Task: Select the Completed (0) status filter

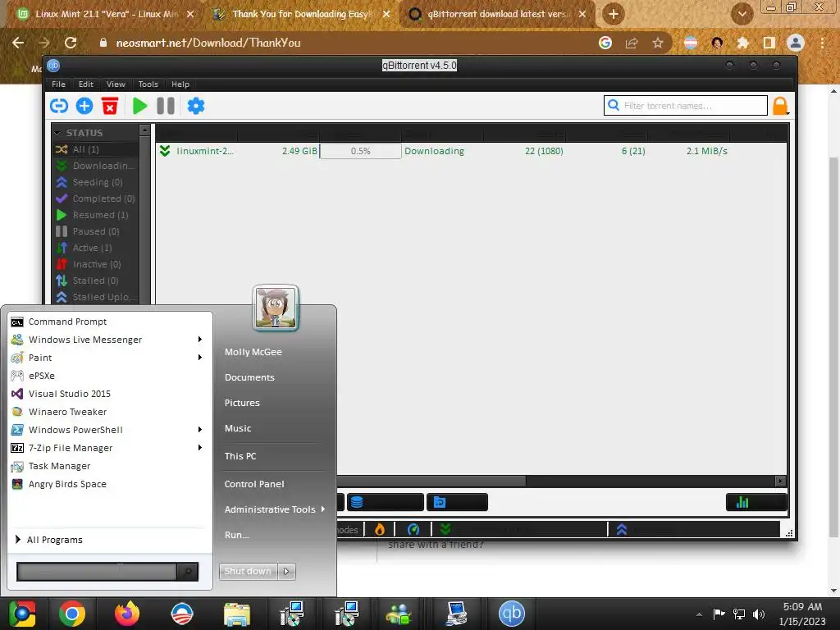Action: 95,199
